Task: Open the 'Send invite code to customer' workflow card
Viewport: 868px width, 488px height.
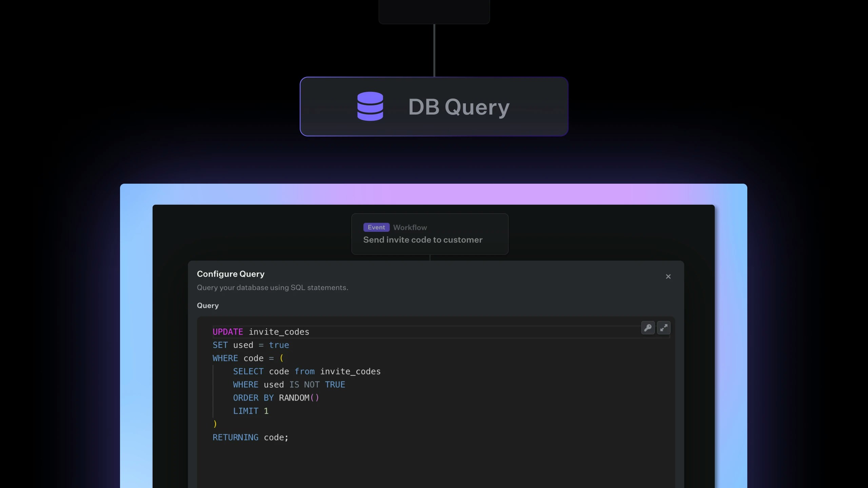Action: coord(429,234)
